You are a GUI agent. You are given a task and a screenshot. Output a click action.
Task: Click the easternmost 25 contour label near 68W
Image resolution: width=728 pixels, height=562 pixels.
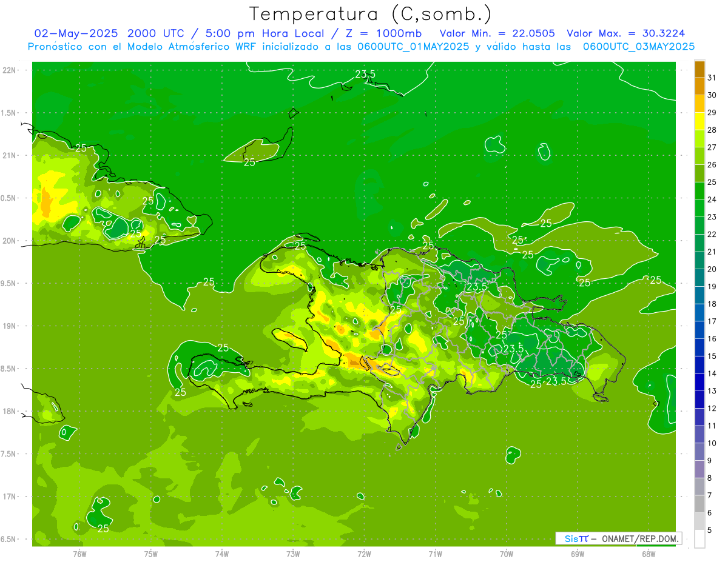click(x=656, y=280)
